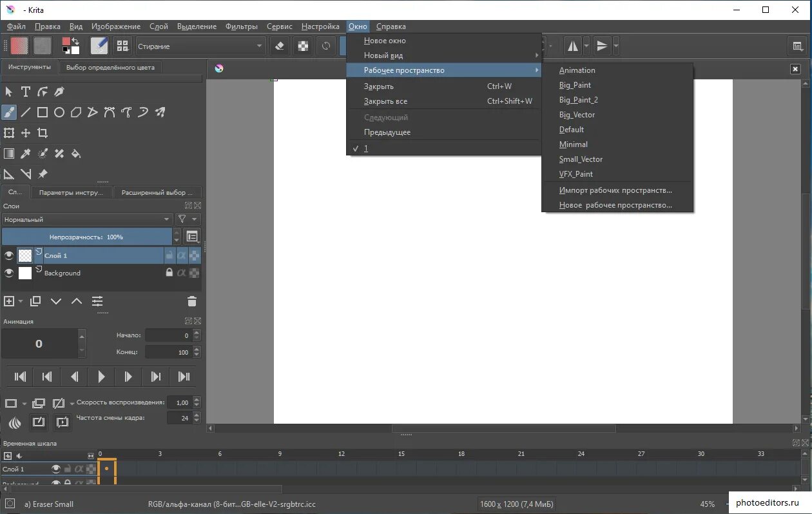Screen dimensions: 812x514
Task: Select the Gradient tool
Action: click(9, 153)
